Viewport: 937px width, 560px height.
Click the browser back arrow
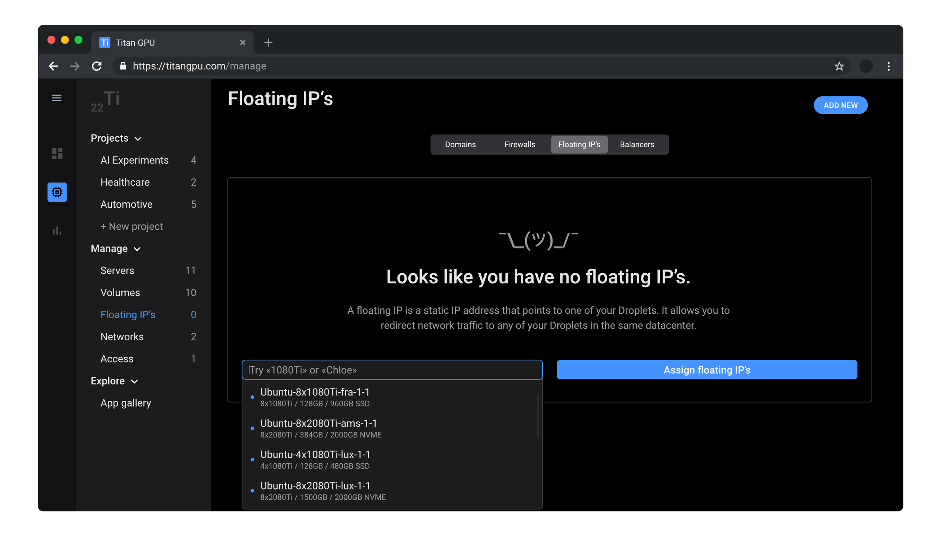tap(54, 66)
